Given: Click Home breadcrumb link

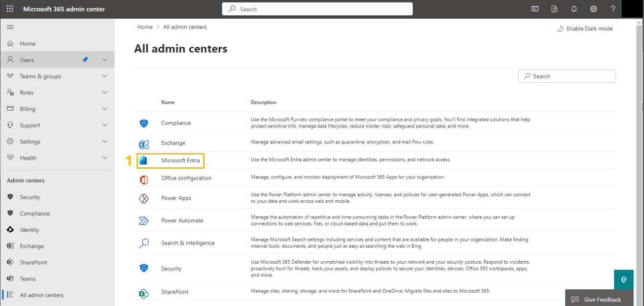Looking at the screenshot, I should pyautogui.click(x=145, y=27).
